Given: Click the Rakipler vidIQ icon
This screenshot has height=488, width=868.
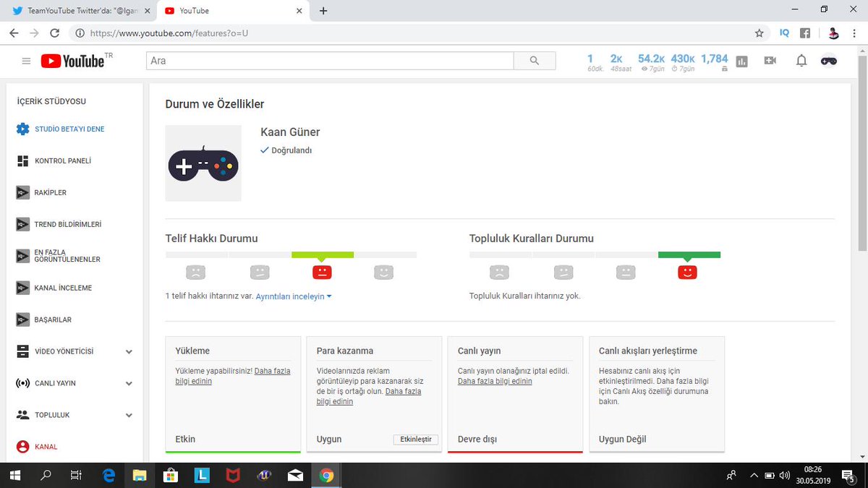Looking at the screenshot, I should click(x=22, y=192).
